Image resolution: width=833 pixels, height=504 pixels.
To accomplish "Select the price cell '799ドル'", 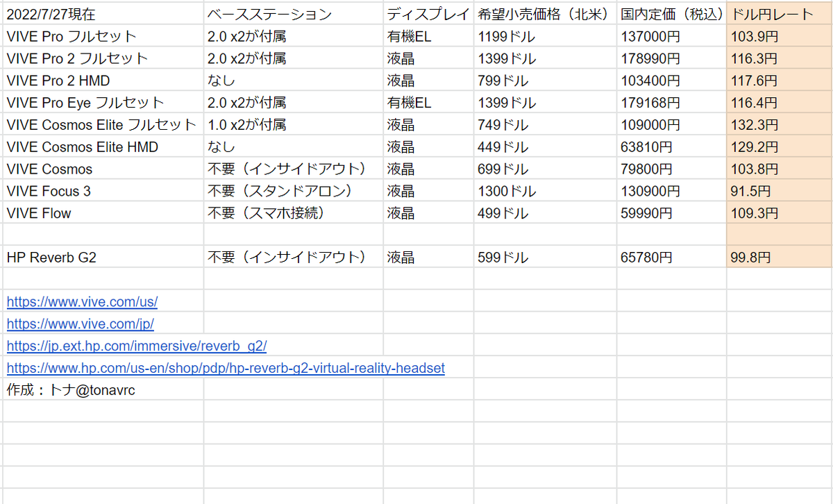I will pos(546,81).
